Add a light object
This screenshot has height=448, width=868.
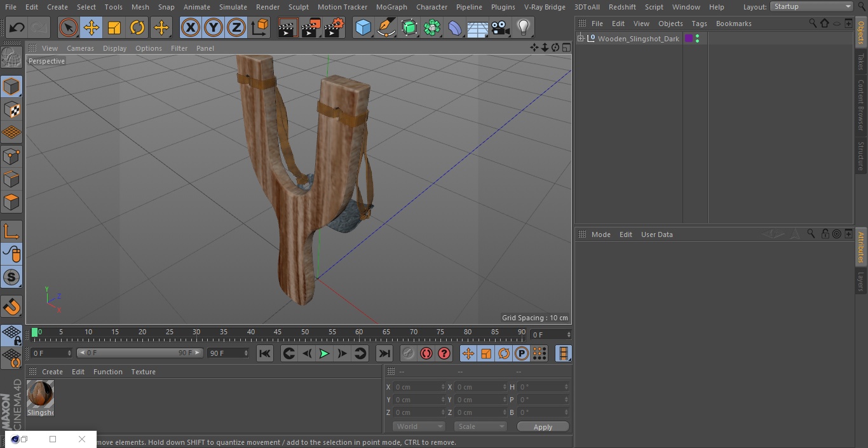pyautogui.click(x=524, y=27)
